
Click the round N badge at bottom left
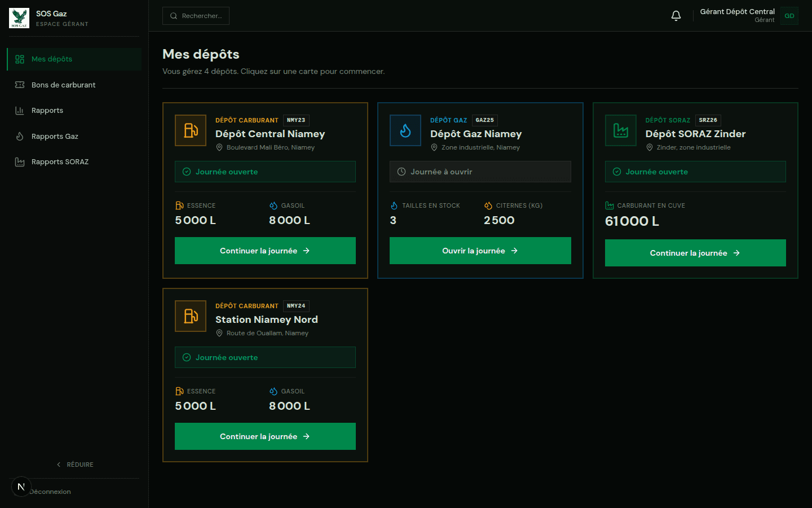(21, 487)
